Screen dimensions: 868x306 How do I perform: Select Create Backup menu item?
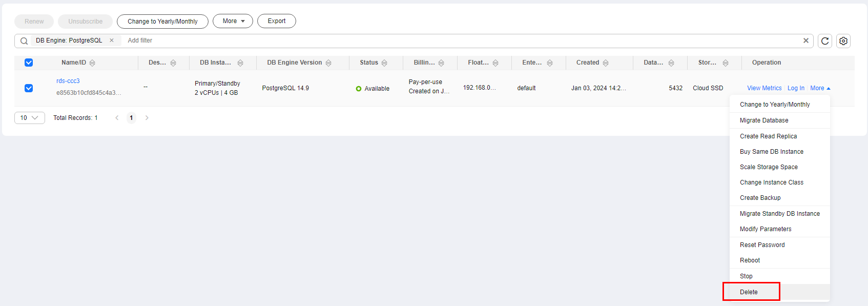click(780, 198)
